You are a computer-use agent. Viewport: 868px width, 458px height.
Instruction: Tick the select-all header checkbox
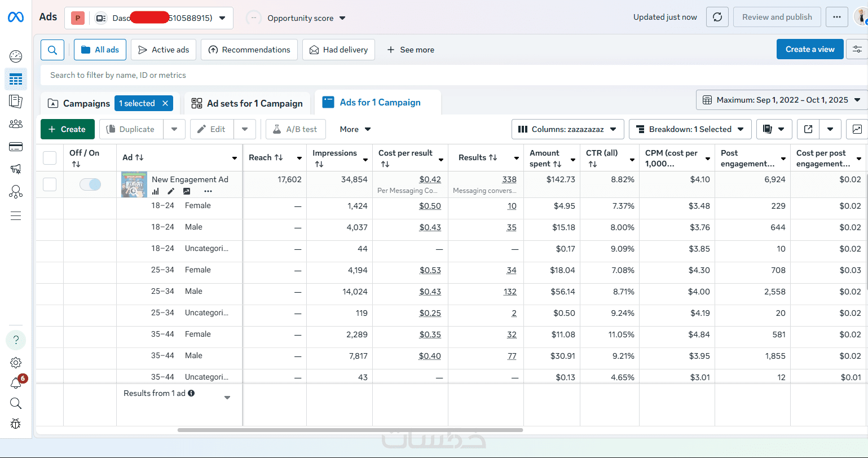click(x=50, y=158)
